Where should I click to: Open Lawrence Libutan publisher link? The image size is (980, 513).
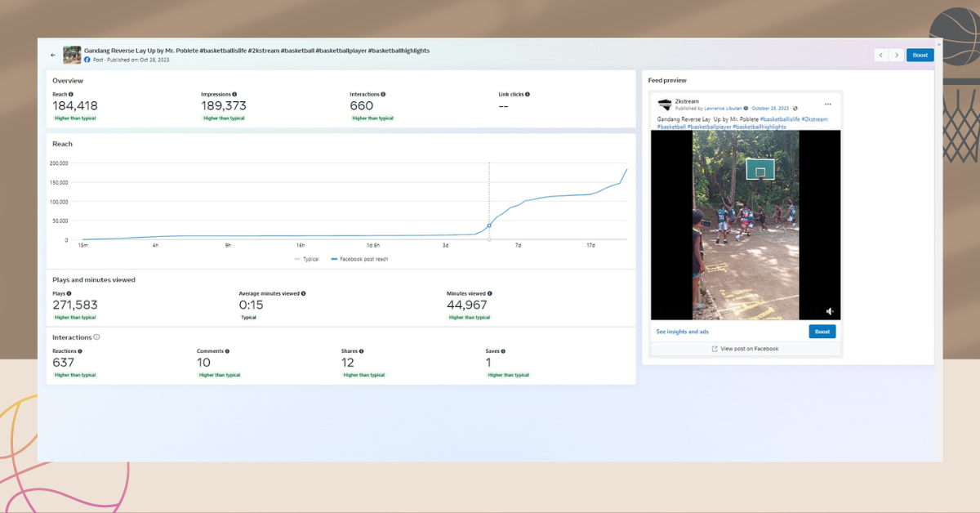[x=721, y=109]
